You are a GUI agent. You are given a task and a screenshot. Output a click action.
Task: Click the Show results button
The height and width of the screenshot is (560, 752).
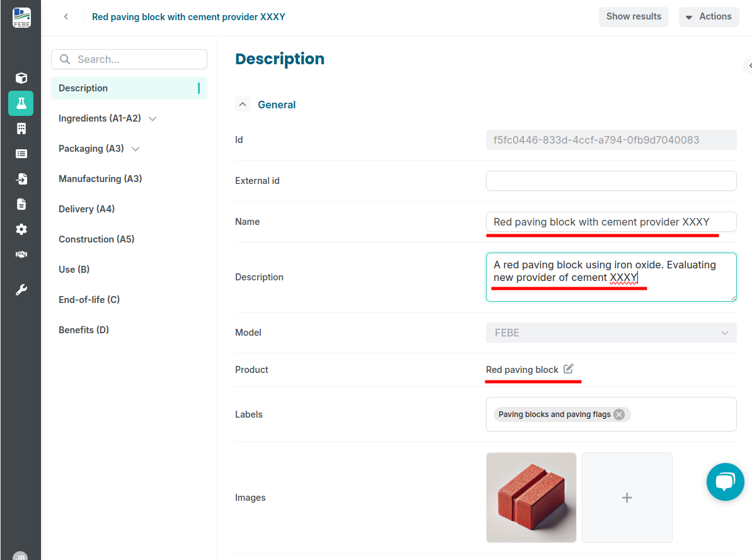[x=633, y=17]
